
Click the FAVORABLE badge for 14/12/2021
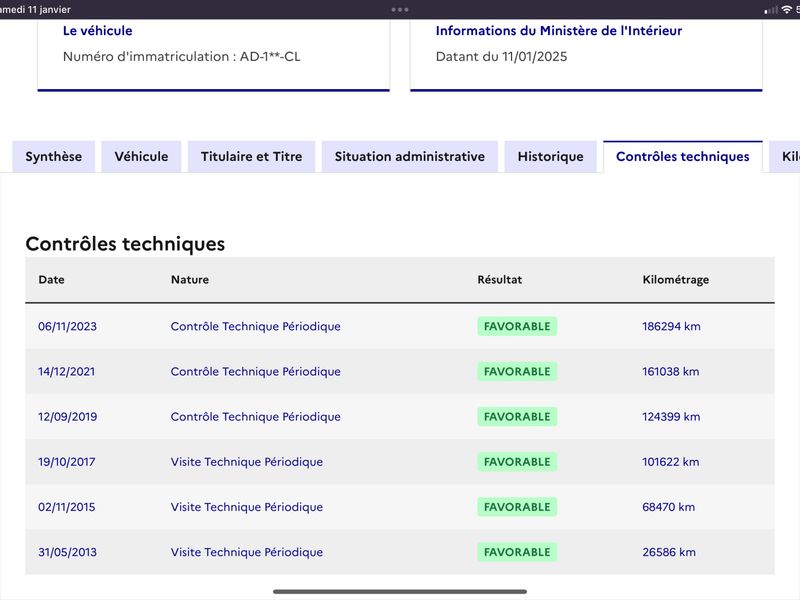point(517,371)
